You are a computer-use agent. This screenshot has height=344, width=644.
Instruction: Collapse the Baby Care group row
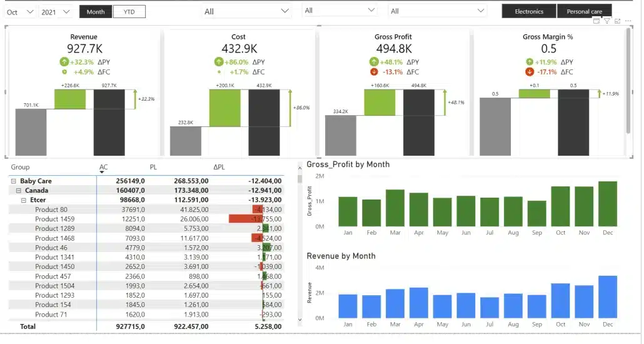[x=14, y=181]
